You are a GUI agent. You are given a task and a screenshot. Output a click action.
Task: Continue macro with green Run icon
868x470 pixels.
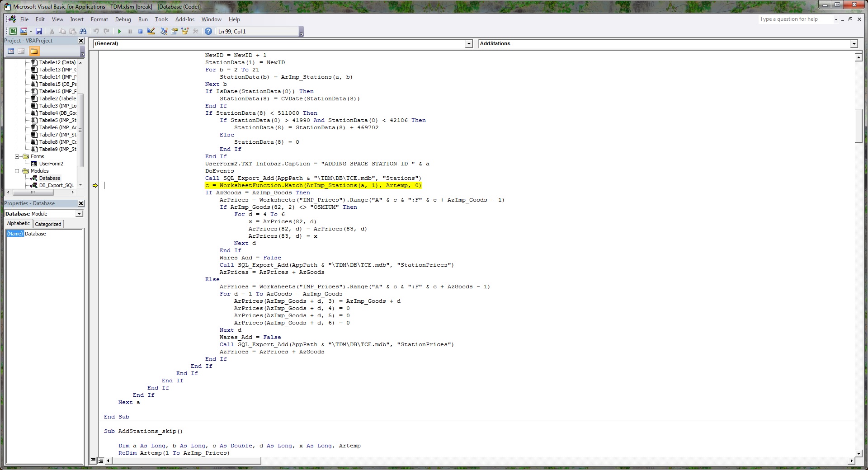tap(119, 31)
